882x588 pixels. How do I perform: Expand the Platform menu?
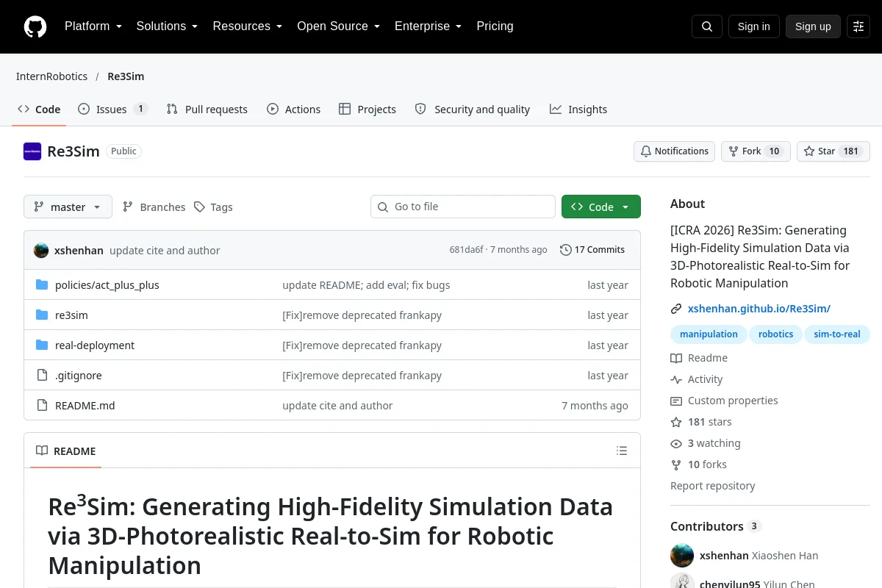[x=93, y=26]
